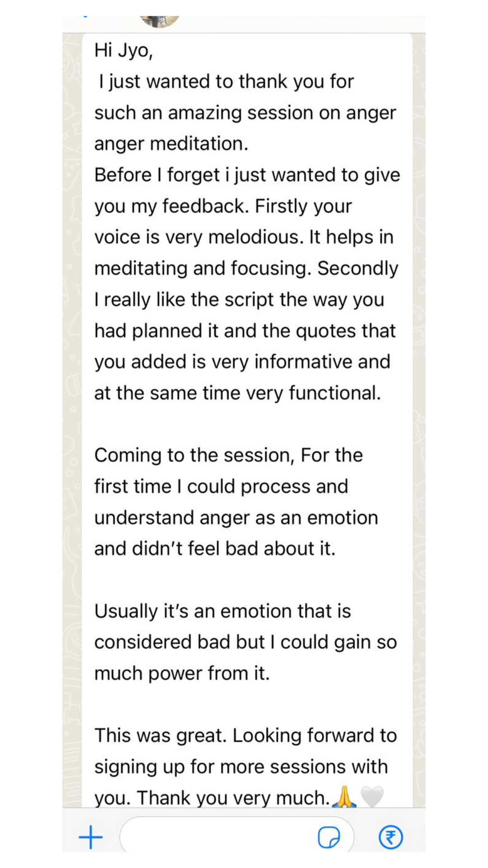Tap "This was great. Looking forward" line
This screenshot has width=488, height=868.
(x=245, y=736)
